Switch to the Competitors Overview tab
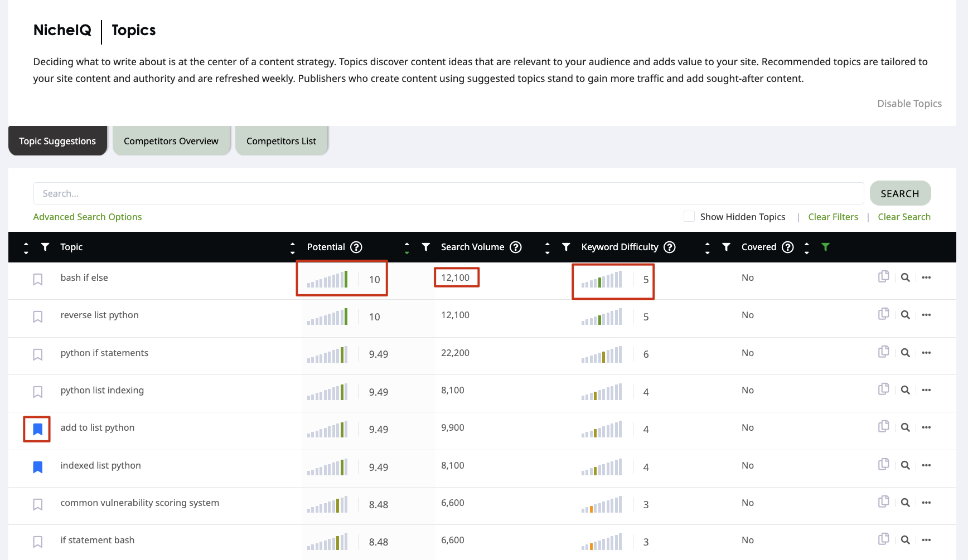The width and height of the screenshot is (968, 560). pos(171,141)
